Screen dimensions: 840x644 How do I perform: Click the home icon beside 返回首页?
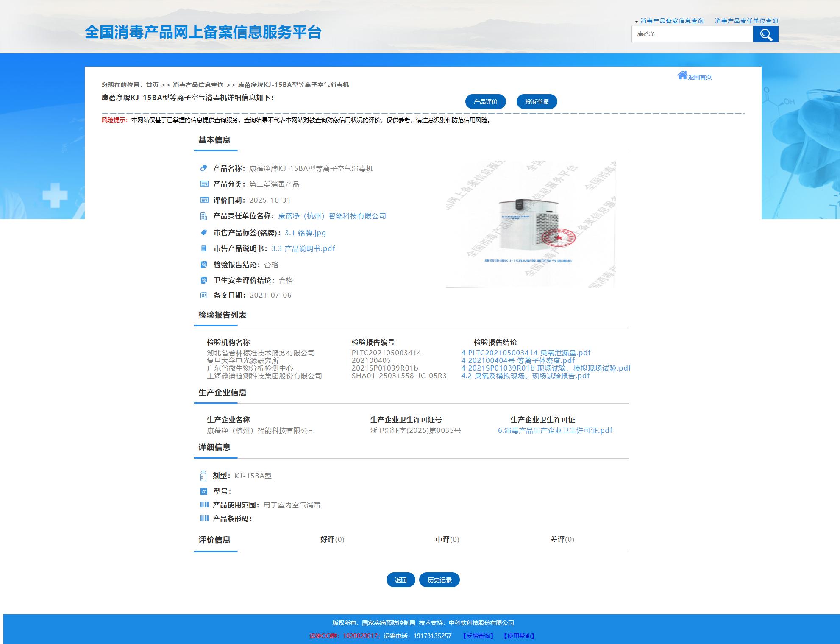point(682,75)
